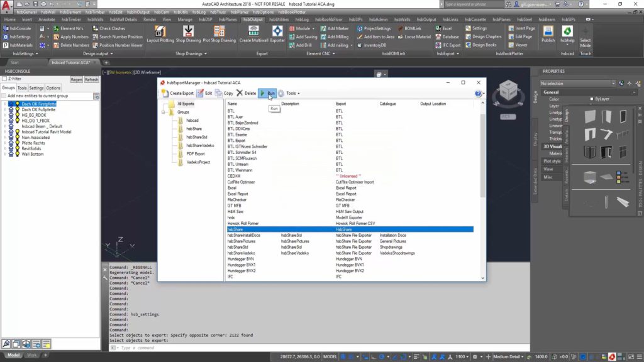Click Create Multiwall icon
The image size is (644, 362).
pyautogui.click(x=253, y=34)
